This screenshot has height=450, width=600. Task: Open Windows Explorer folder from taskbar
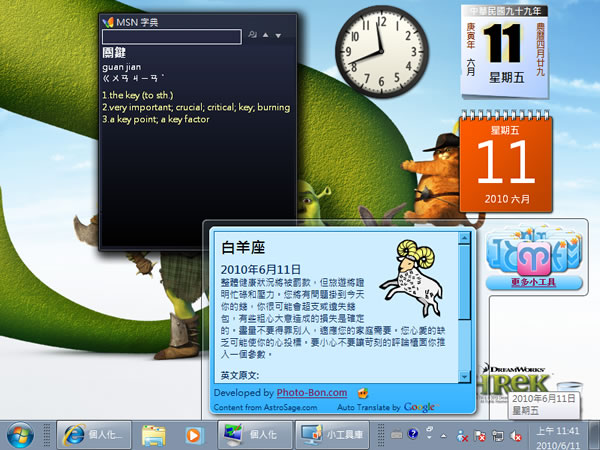click(153, 434)
